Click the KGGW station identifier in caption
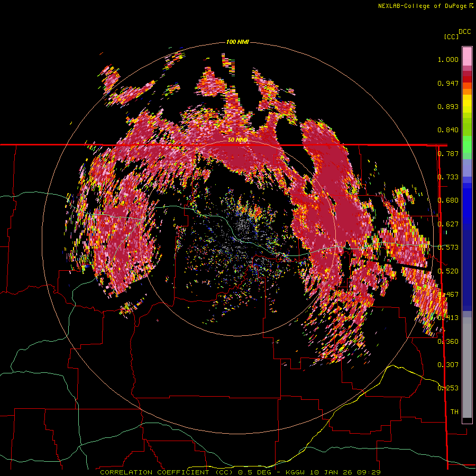476x476 pixels. pos(296,472)
